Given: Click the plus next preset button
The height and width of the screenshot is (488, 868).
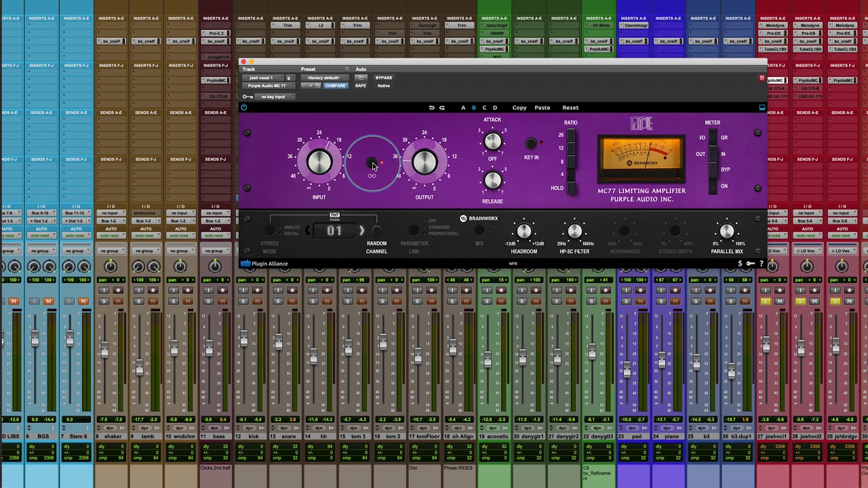Looking at the screenshot, I should pos(311,85).
